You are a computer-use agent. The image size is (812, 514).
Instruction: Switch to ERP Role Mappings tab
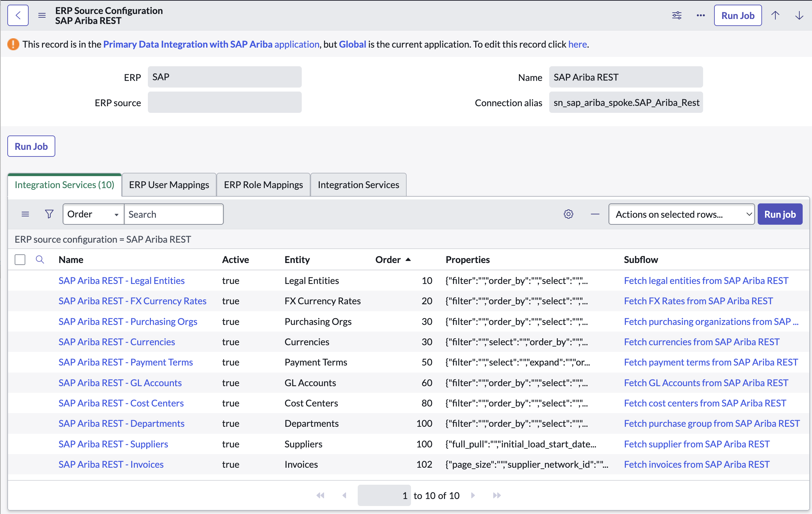click(263, 185)
